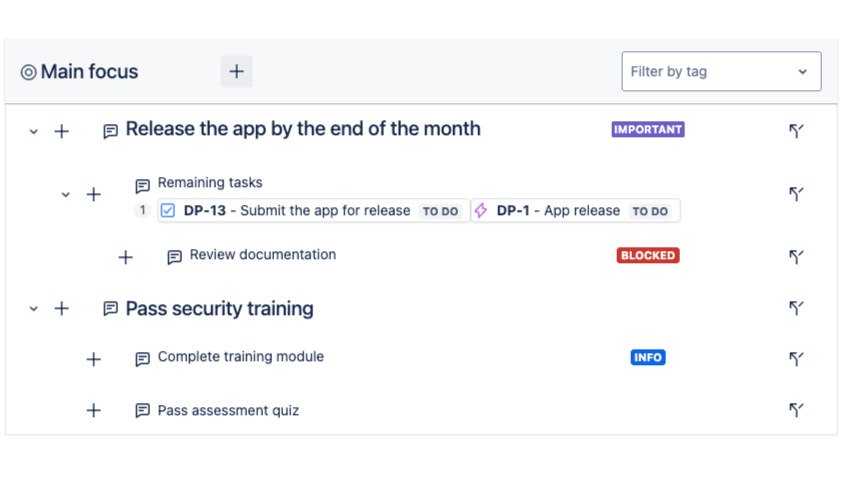Image resolution: width=843 pixels, height=480 pixels.
Task: Click the action icon on Release the app row
Action: 796,130
